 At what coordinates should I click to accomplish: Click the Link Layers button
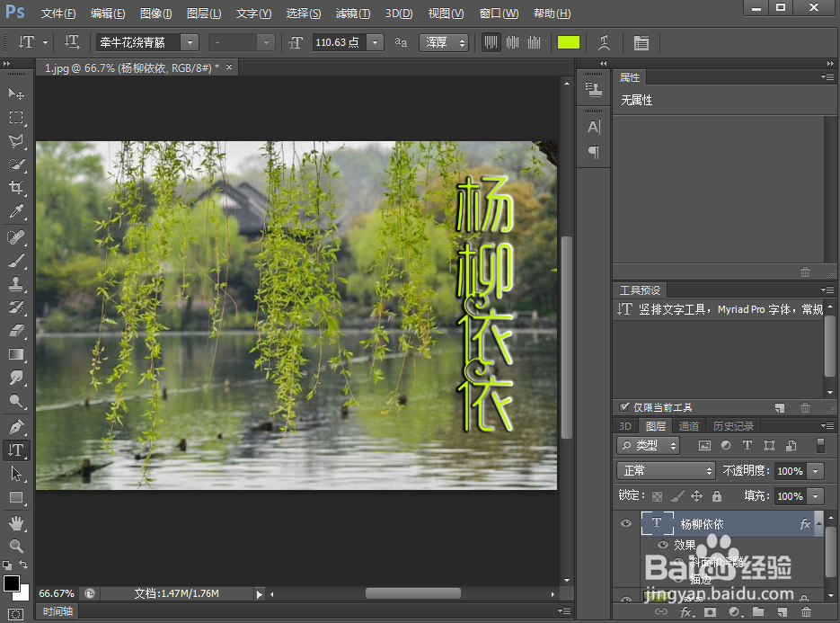point(661,611)
